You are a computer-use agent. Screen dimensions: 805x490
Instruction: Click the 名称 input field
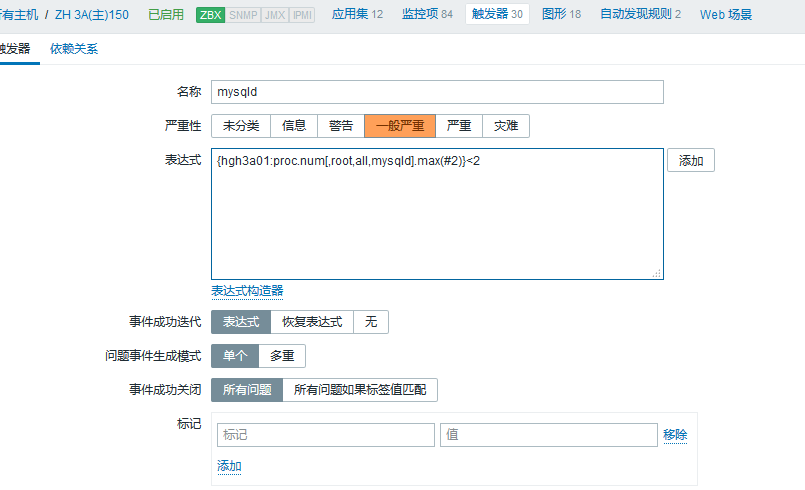[x=437, y=92]
